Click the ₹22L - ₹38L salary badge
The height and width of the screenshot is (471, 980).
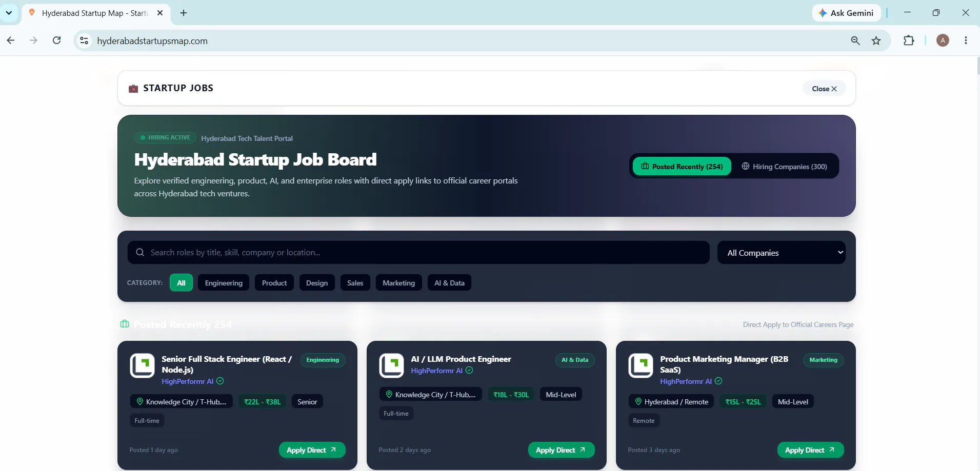point(262,402)
